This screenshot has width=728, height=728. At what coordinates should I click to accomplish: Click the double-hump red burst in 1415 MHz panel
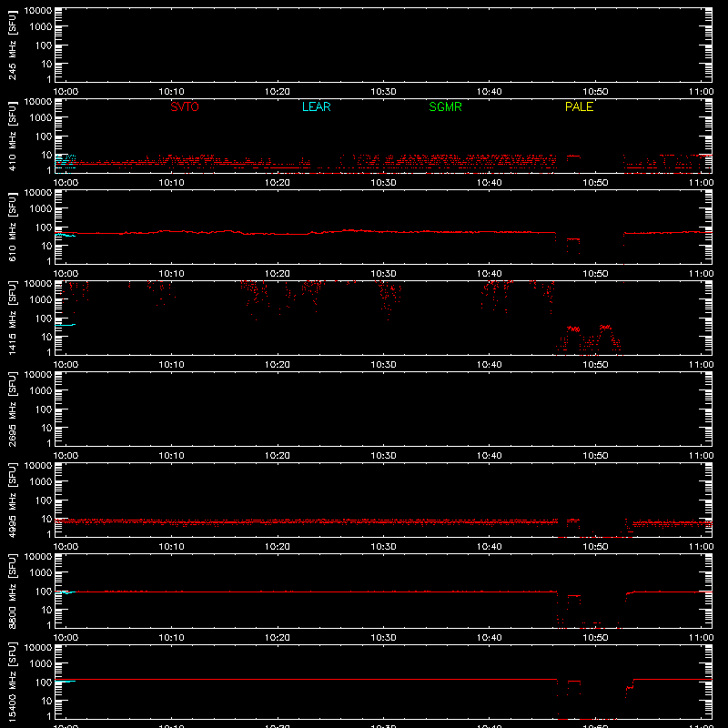click(x=588, y=339)
